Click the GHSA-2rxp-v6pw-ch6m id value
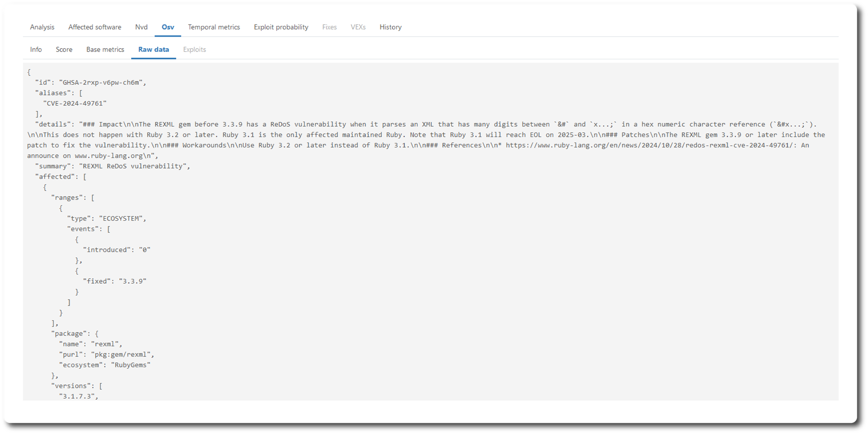This screenshot has width=868, height=434. 101,82
